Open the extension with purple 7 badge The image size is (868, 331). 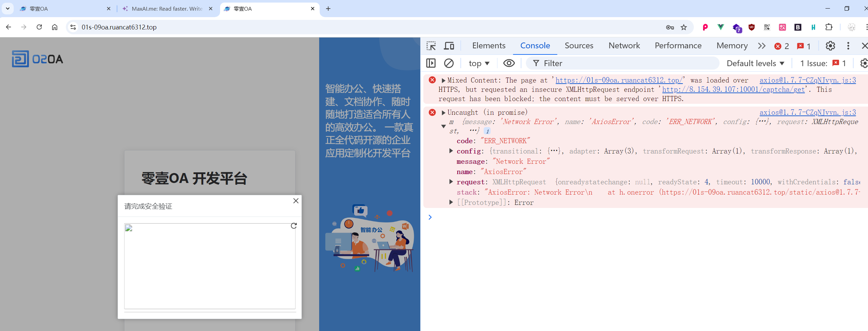737,28
